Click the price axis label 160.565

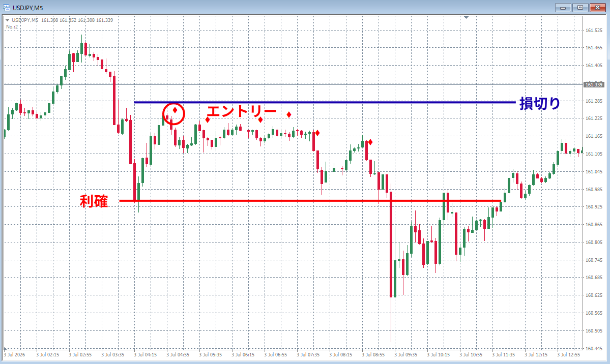pyautogui.click(x=594, y=313)
